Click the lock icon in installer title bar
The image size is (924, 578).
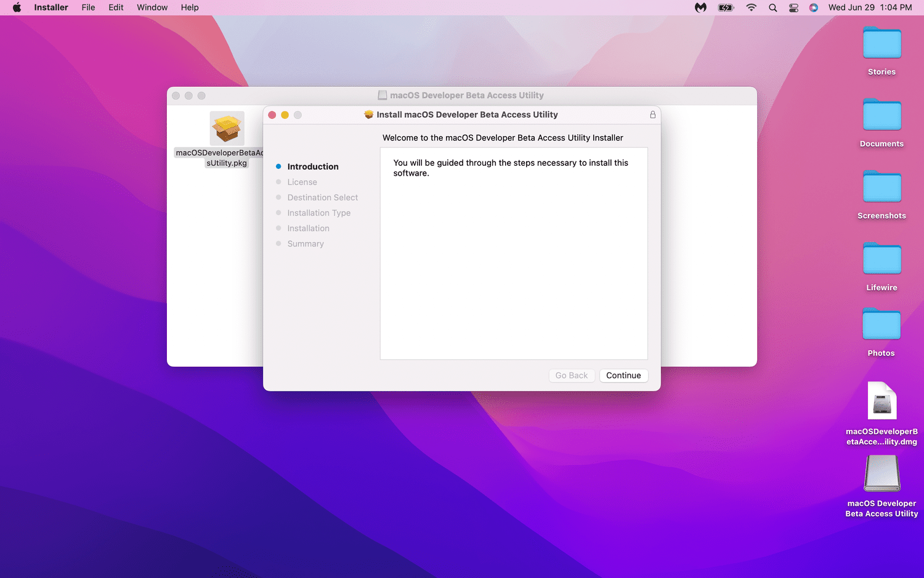pos(652,115)
